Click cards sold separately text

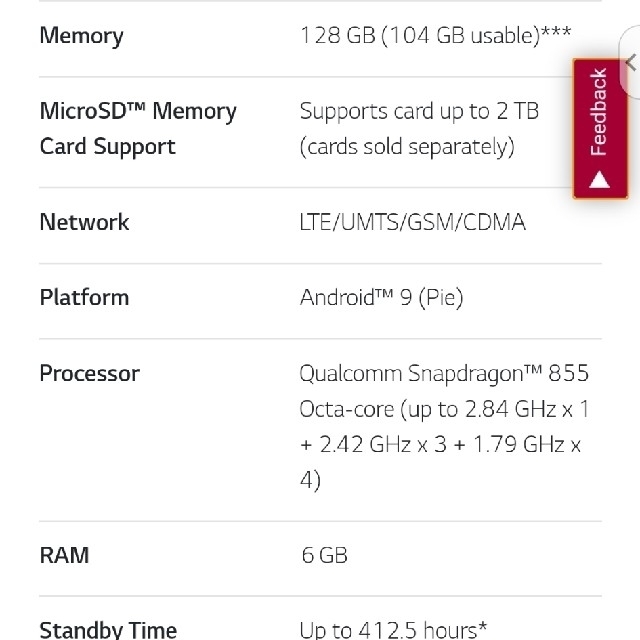(407, 147)
